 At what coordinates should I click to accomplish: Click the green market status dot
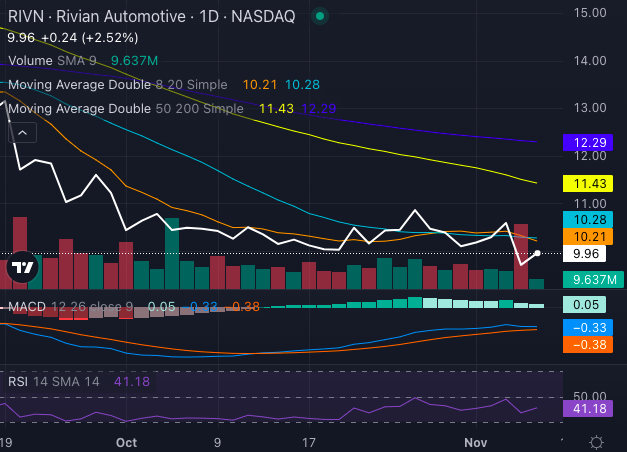318,17
